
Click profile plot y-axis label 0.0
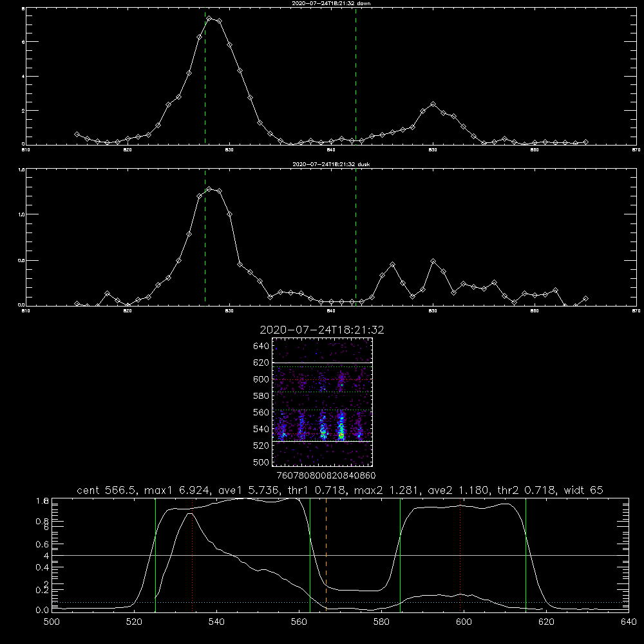(42, 611)
